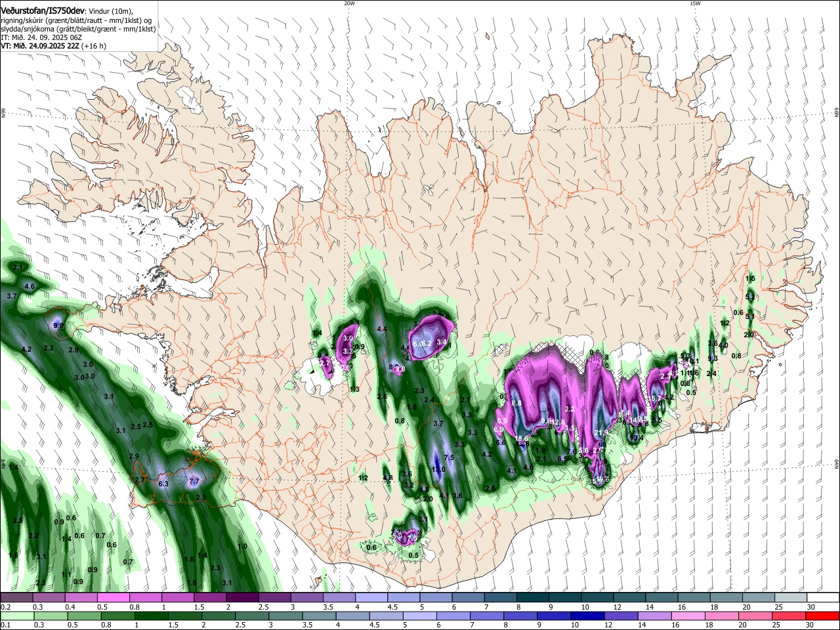Click the 15W longitude label

[695, 3]
